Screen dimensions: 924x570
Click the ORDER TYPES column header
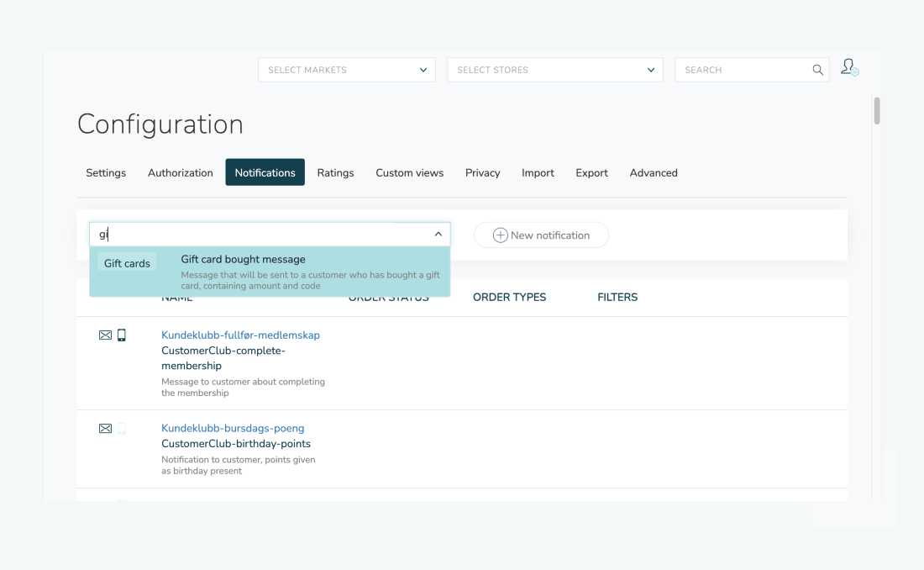pyautogui.click(x=509, y=298)
